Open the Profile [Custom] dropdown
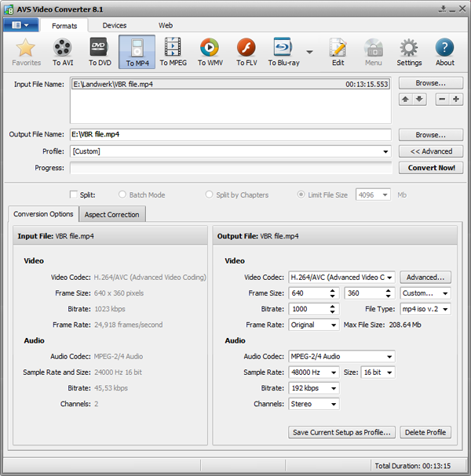 (x=231, y=151)
